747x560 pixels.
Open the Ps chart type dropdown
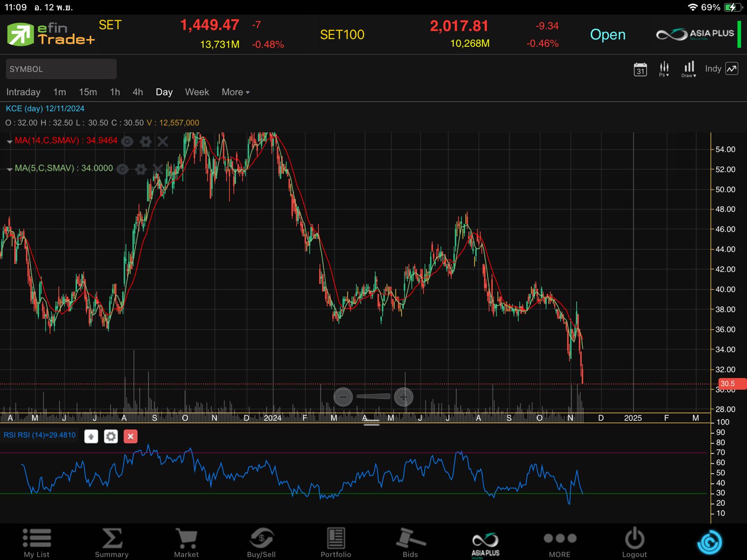(664, 69)
